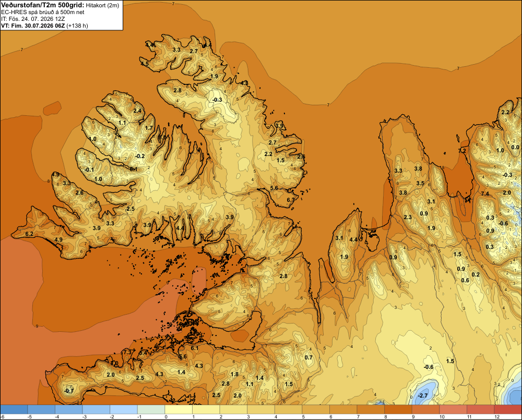Click the legend tick label '12'

[497, 417]
